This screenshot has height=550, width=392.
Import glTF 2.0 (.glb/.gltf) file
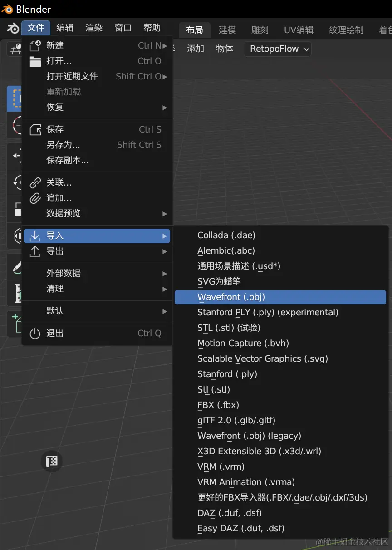(280, 420)
